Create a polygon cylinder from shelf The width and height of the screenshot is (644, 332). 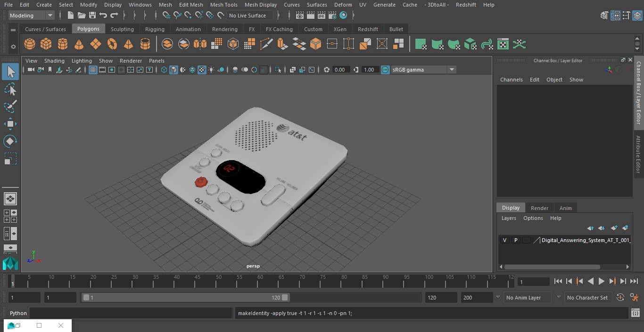pyautogui.click(x=63, y=44)
